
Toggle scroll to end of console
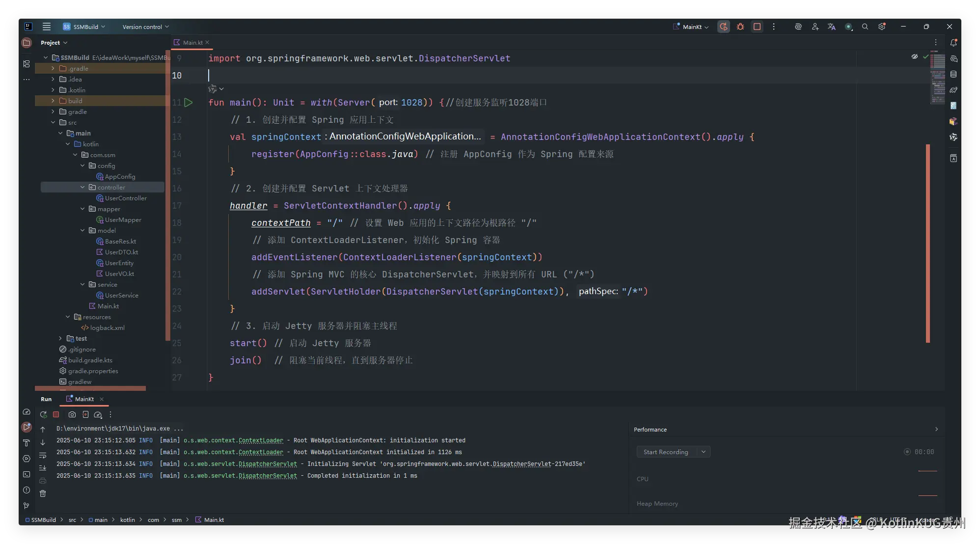pyautogui.click(x=43, y=468)
